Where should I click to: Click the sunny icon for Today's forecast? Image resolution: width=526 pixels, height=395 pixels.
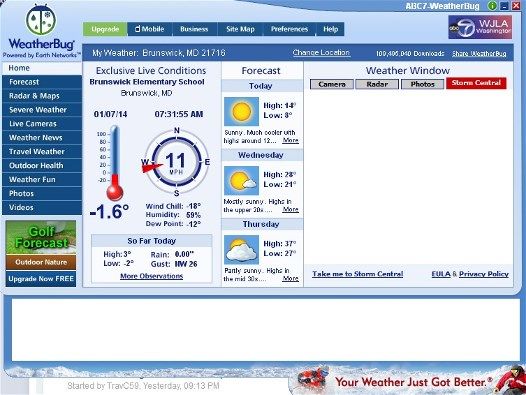241,111
